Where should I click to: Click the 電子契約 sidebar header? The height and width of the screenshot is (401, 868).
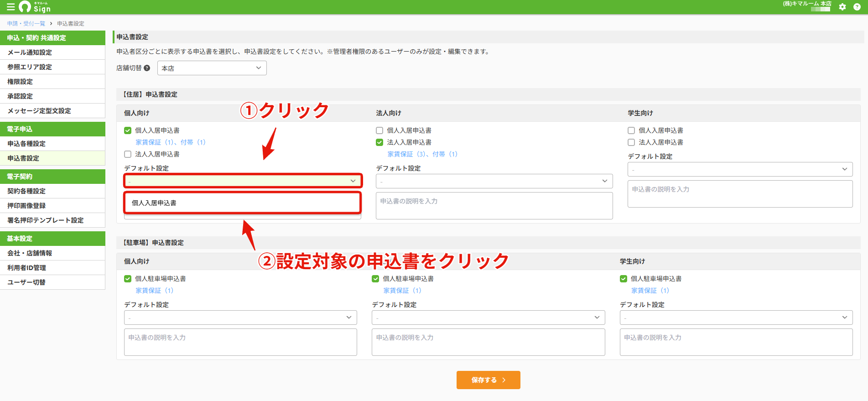[x=52, y=177]
